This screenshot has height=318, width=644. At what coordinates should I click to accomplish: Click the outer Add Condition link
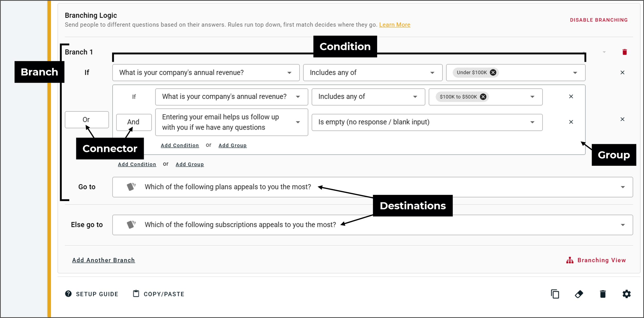click(137, 164)
